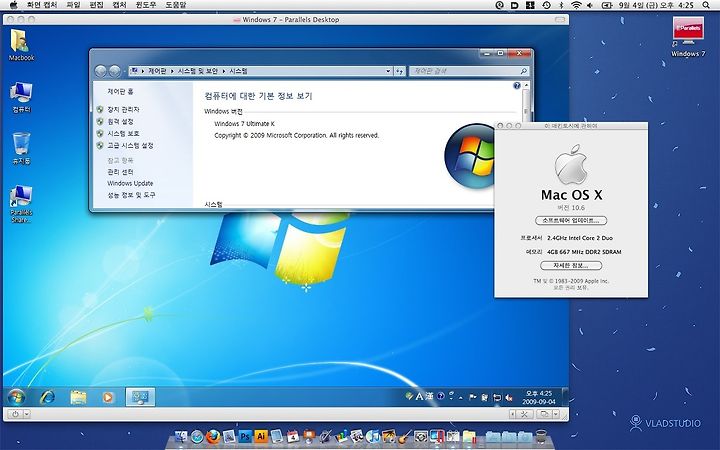
Task: Click 제어판 breadcrumb in address bar
Action: [x=157, y=71]
